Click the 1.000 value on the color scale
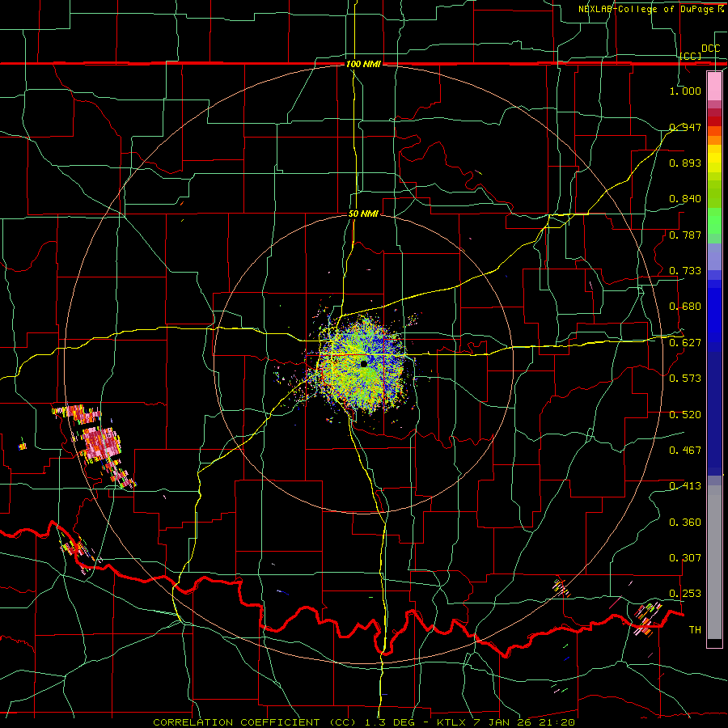 point(685,91)
